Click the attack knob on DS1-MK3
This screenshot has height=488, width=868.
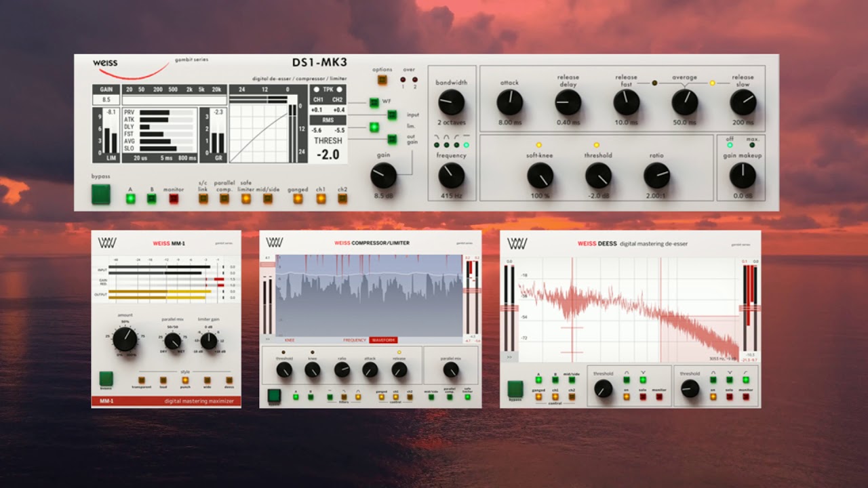(509, 102)
